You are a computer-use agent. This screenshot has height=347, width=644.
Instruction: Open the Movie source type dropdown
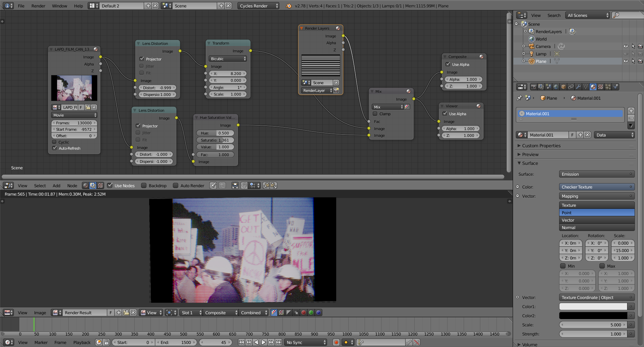click(74, 115)
